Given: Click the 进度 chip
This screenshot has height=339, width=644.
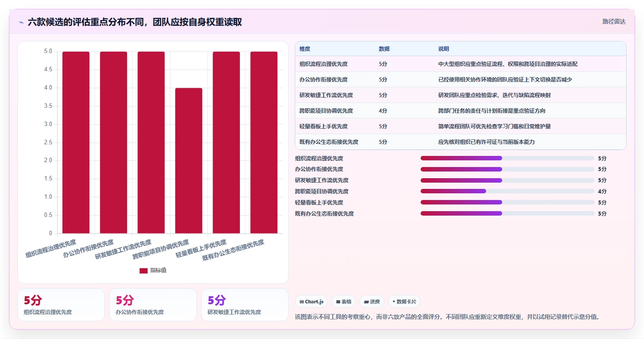Looking at the screenshot, I should coord(372,302).
